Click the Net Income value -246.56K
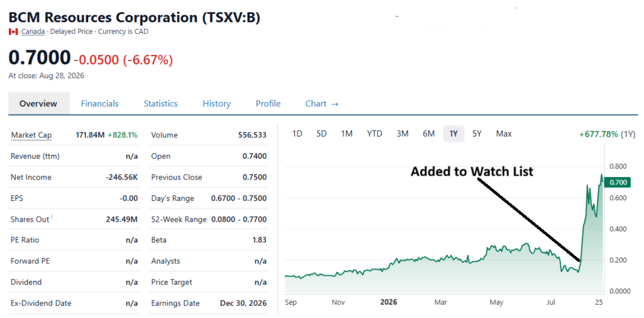644x318 pixels. [121, 178]
